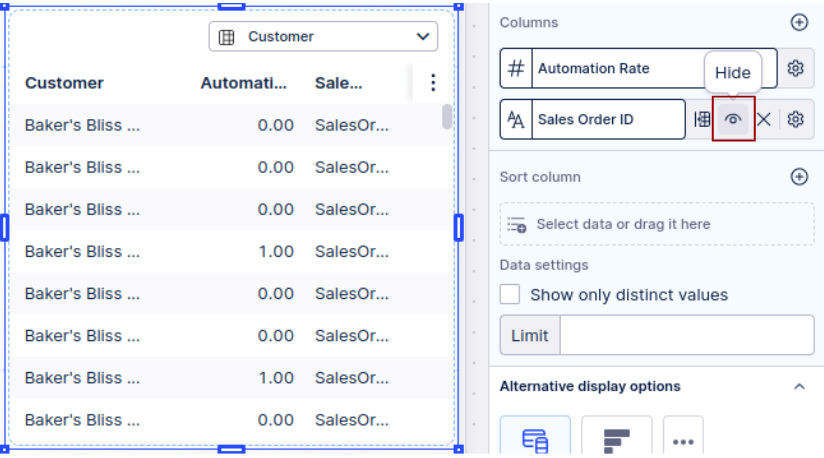Open settings gear for Sales Order ID

pos(795,119)
